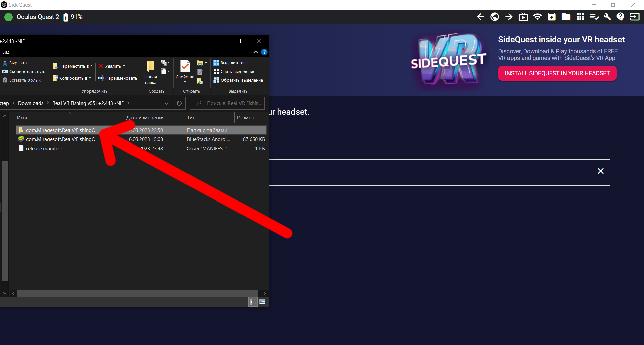Screen dimensions: 644x345
Task: Click INSTALL SIDEQUEST IN YOUR HEADSET button
Action: 557,73
